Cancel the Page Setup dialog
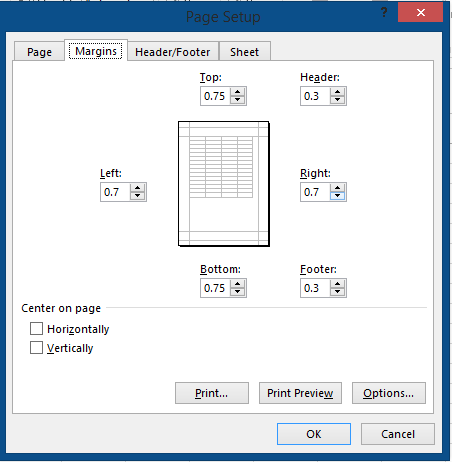 398,434
